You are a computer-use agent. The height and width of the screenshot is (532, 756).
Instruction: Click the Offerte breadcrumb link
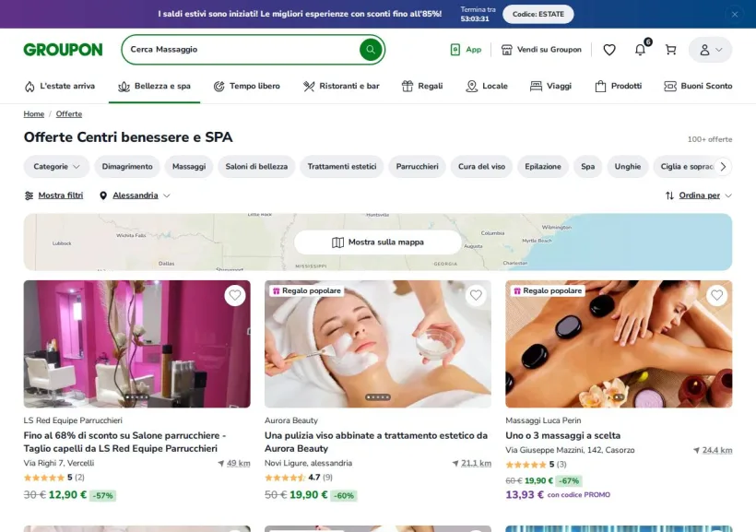pyautogui.click(x=69, y=113)
